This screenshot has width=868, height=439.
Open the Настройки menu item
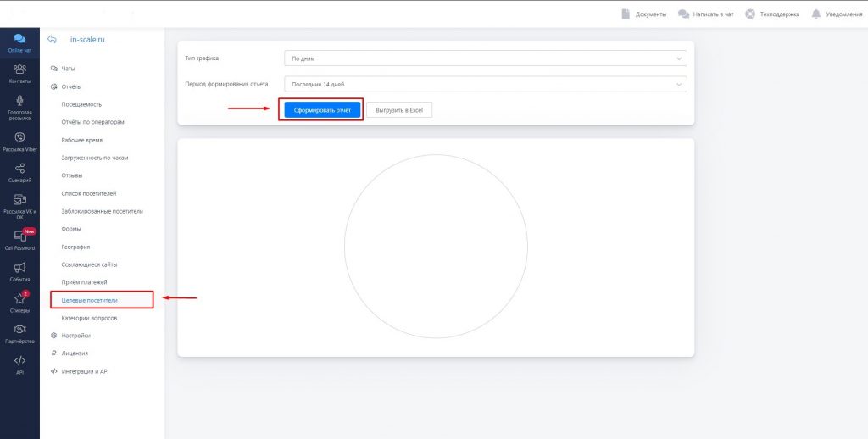click(75, 336)
